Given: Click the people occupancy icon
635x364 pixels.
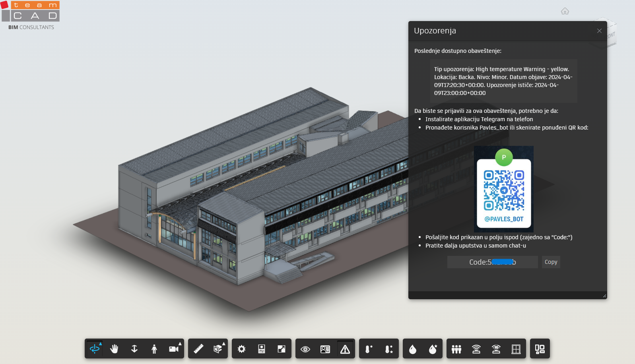Looking at the screenshot, I should [x=456, y=349].
